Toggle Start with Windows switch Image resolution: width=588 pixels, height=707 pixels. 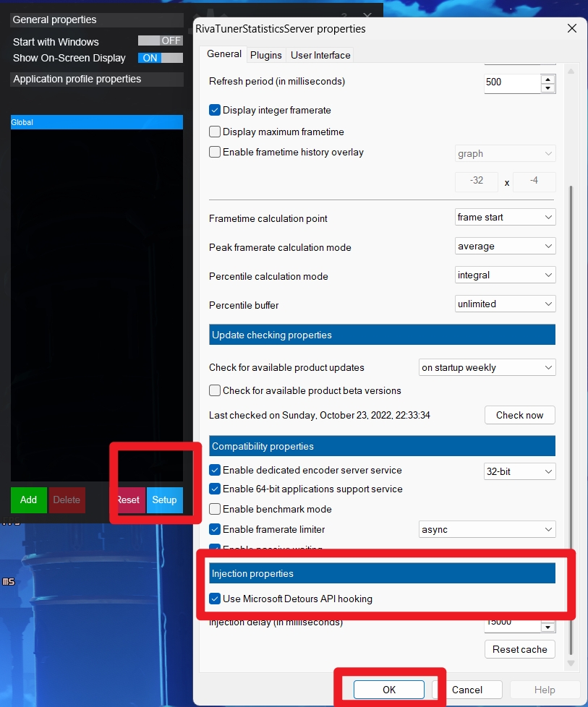[x=161, y=41]
